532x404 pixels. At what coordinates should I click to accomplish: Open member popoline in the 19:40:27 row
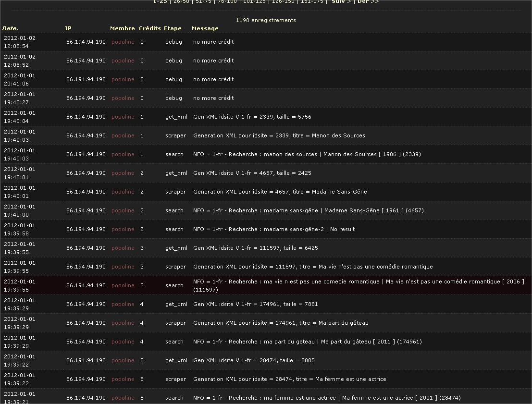pyautogui.click(x=123, y=98)
